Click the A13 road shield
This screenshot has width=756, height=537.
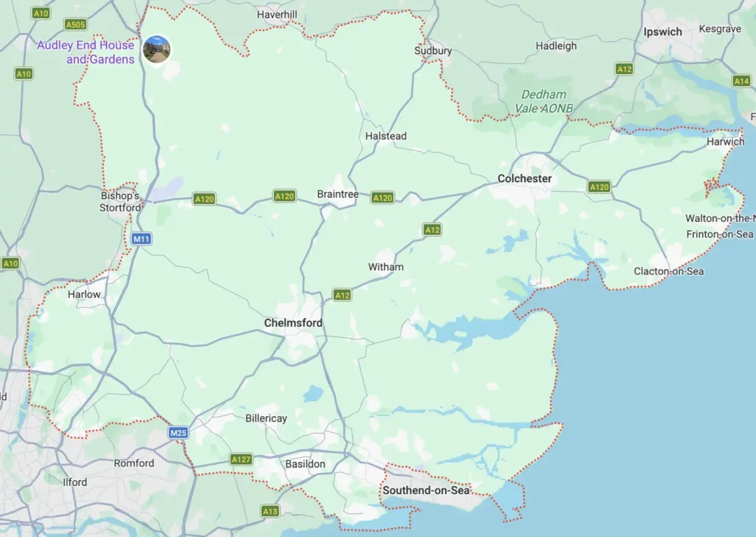(269, 511)
